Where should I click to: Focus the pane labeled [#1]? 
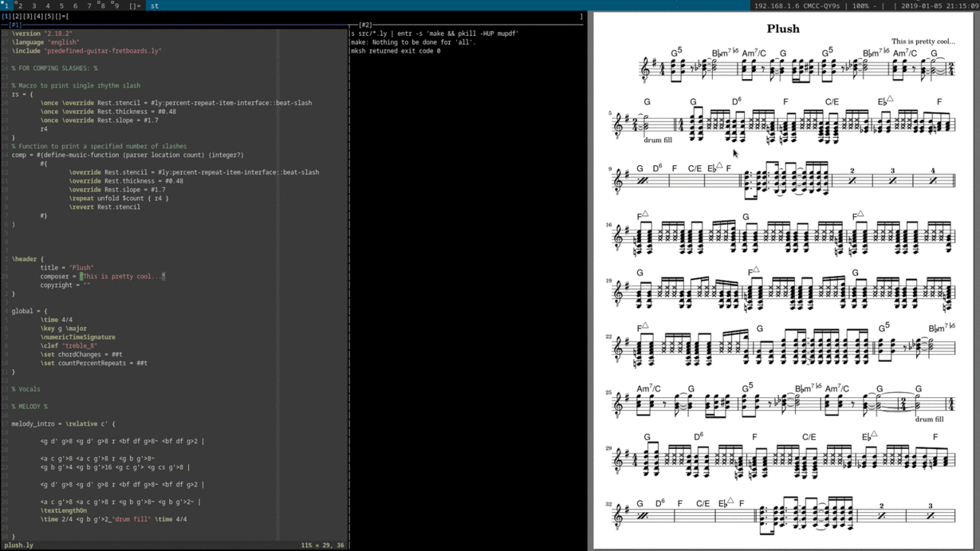pos(14,25)
